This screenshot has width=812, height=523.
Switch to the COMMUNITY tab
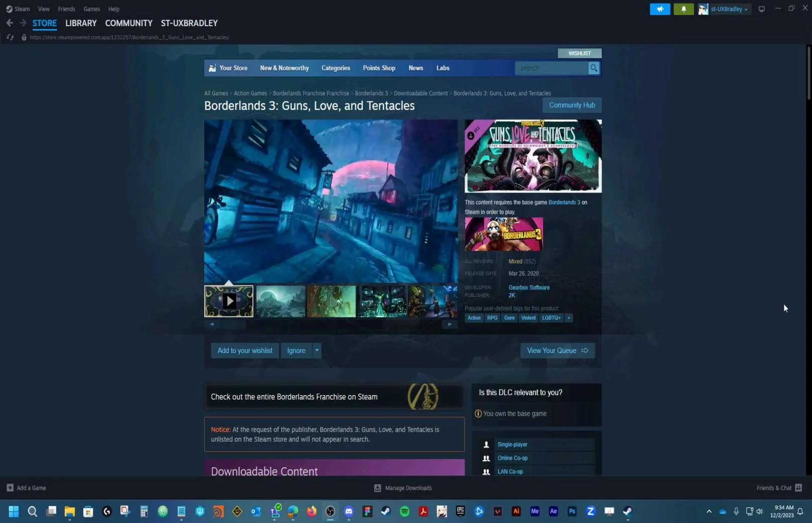point(128,23)
